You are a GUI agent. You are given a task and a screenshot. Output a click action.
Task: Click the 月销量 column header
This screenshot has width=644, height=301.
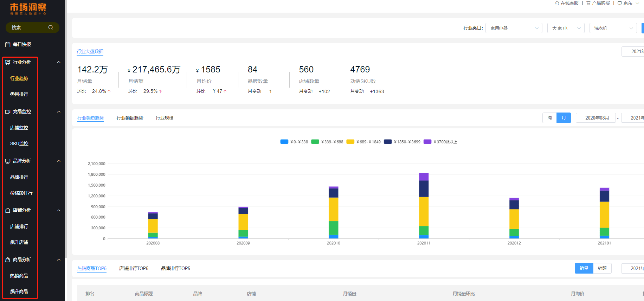click(x=349, y=294)
